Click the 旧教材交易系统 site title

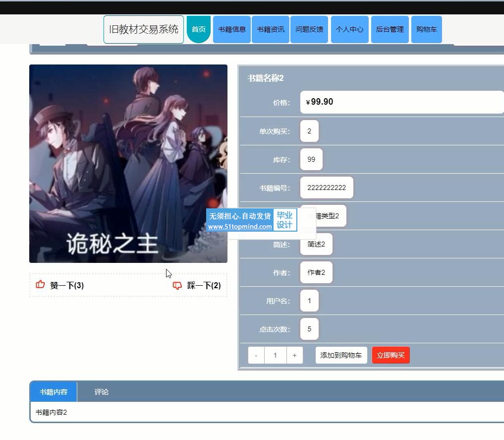click(144, 29)
